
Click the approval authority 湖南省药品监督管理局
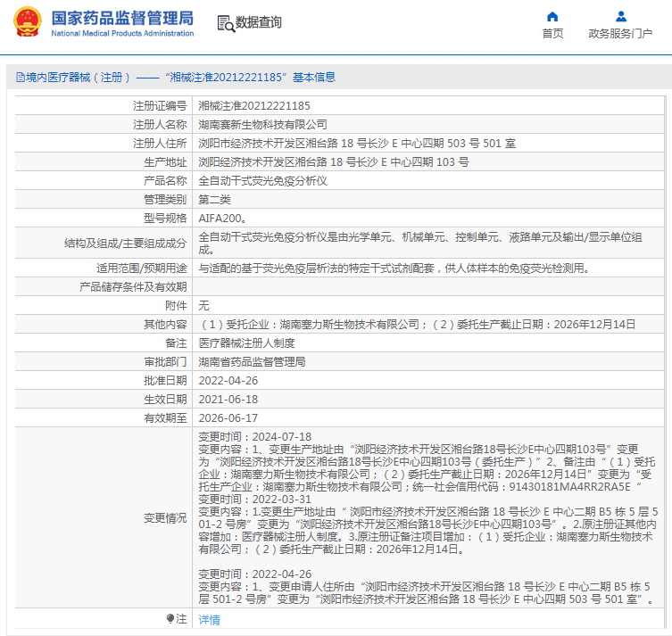(x=252, y=362)
